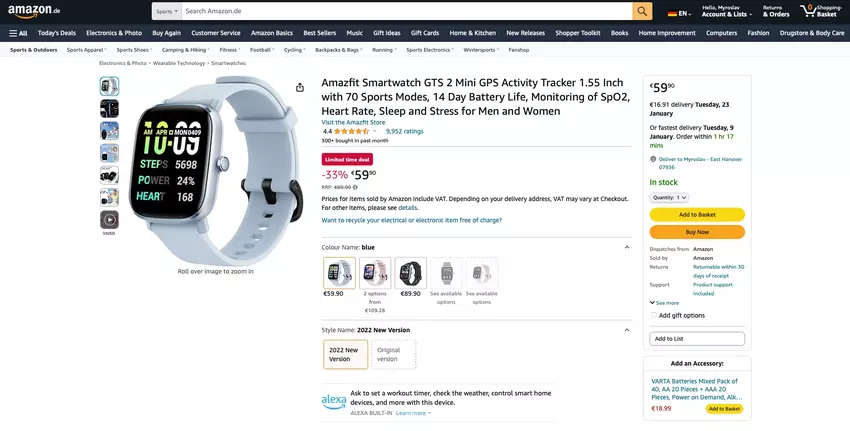This screenshot has width=850, height=431.
Task: Open the All hamburger menu
Action: pos(18,33)
